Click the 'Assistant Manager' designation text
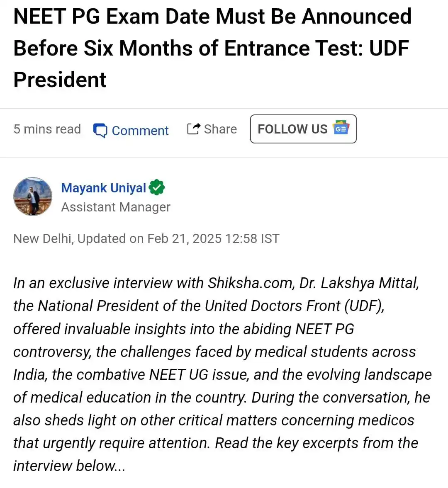Viewport: 448px width, 488px height. 116,207
